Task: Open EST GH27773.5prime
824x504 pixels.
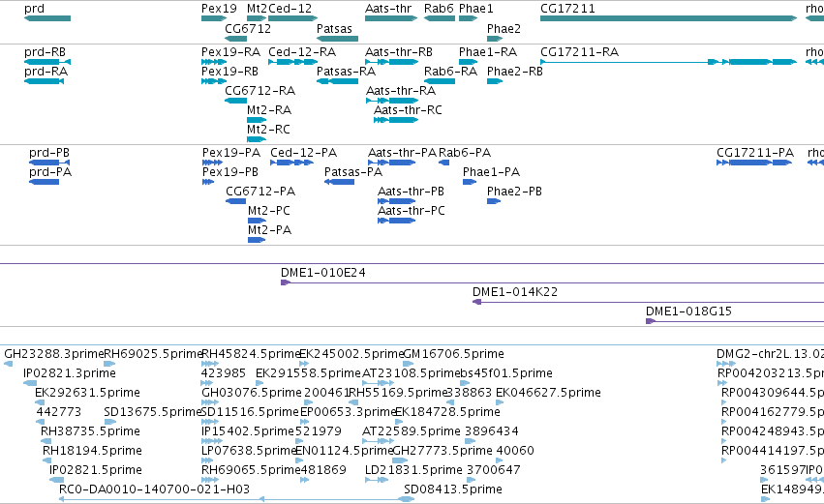Action: 443,452
